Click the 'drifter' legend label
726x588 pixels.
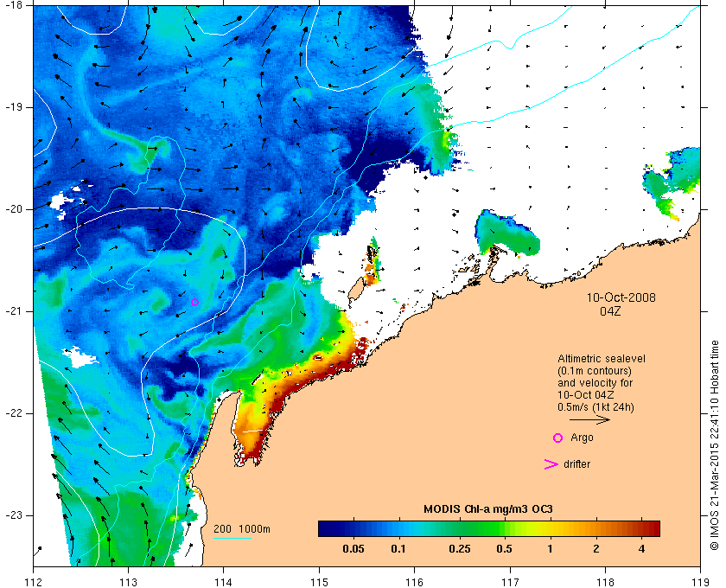click(x=577, y=464)
